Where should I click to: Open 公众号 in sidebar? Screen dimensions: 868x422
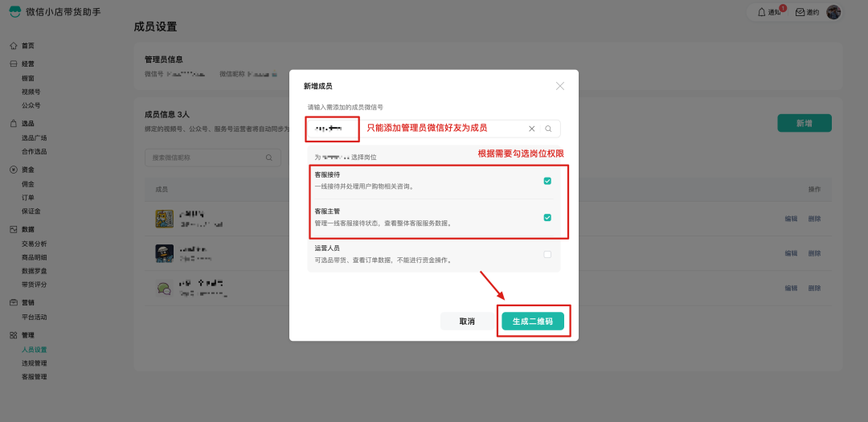(31, 105)
